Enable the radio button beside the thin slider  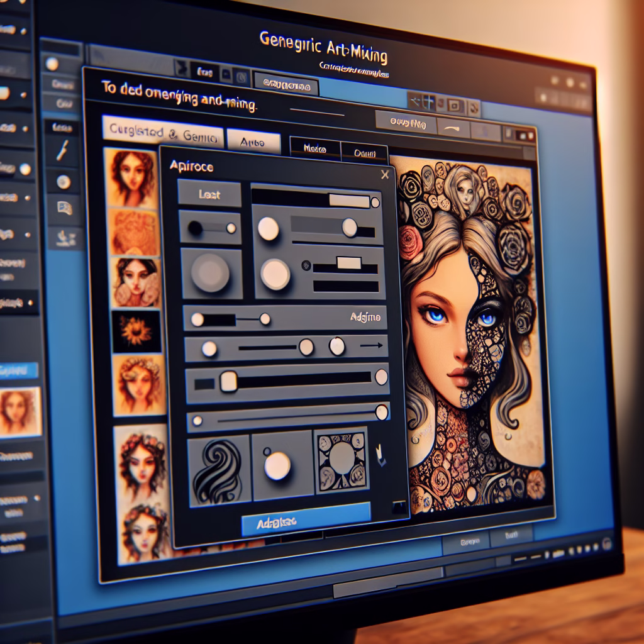[x=306, y=265]
